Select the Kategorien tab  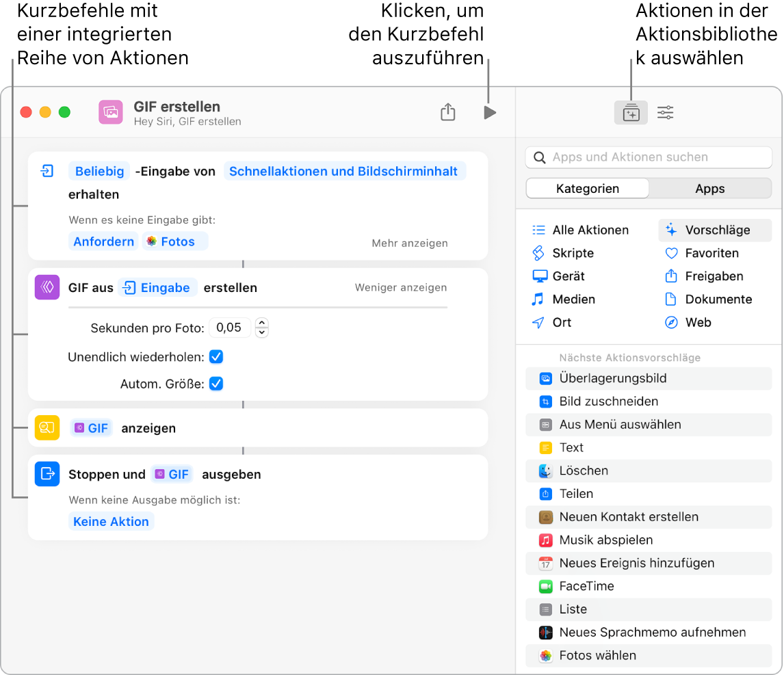(x=587, y=188)
